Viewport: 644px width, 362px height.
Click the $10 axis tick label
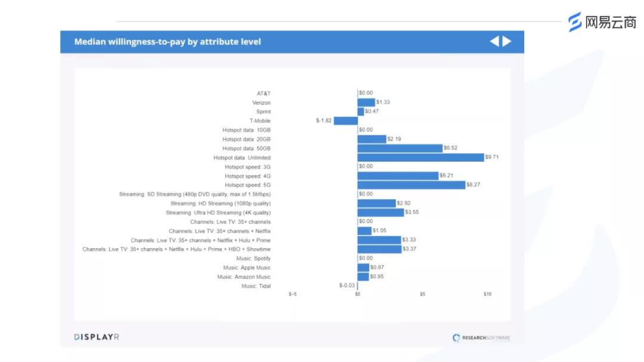487,294
